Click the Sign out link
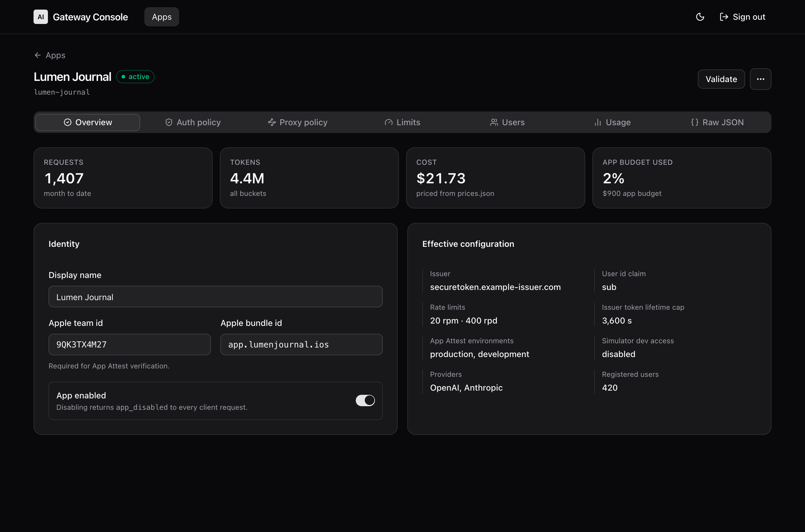The image size is (805, 532). coord(742,17)
